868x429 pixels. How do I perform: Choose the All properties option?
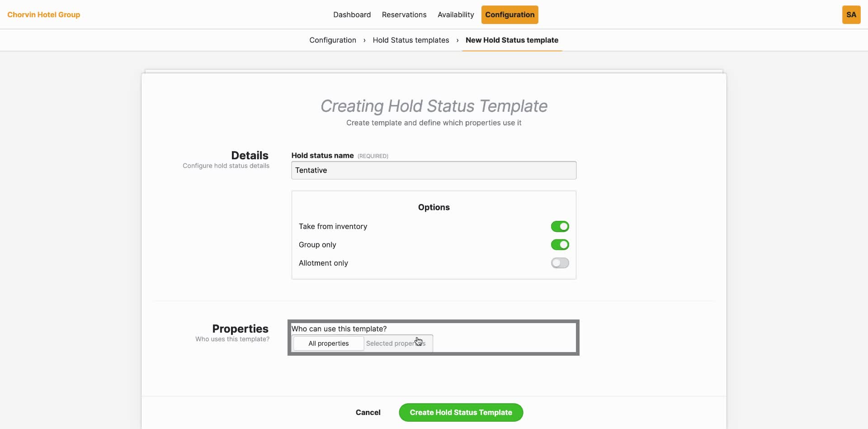point(328,343)
